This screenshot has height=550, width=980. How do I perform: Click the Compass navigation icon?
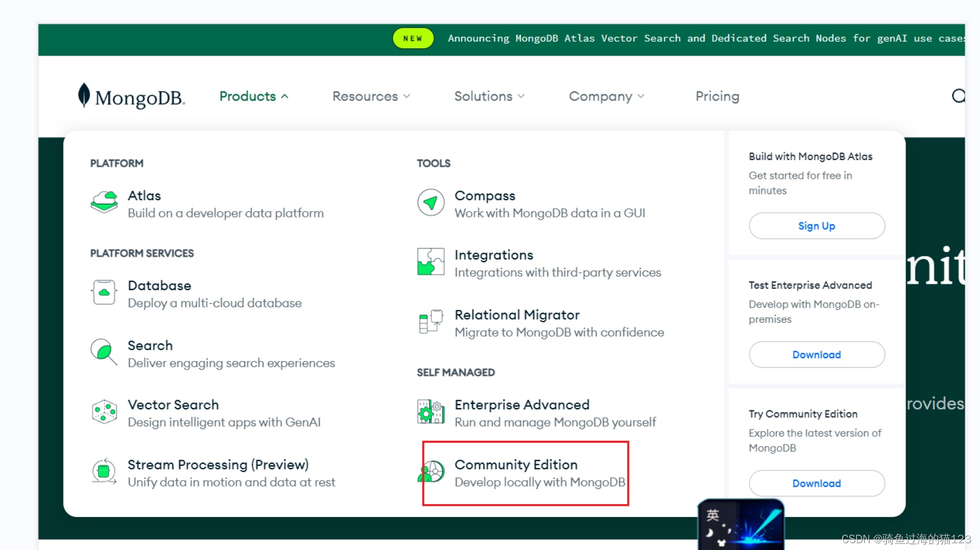431,202
